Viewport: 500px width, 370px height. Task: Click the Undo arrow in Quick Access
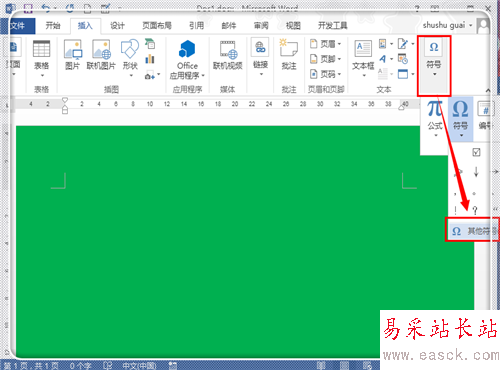[x=45, y=8]
